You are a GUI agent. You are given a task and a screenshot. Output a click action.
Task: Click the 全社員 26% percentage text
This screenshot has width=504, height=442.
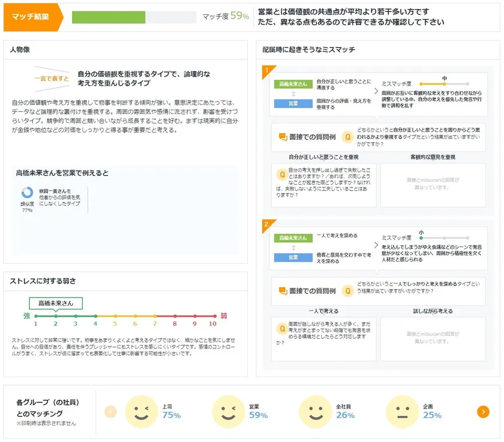(x=345, y=415)
